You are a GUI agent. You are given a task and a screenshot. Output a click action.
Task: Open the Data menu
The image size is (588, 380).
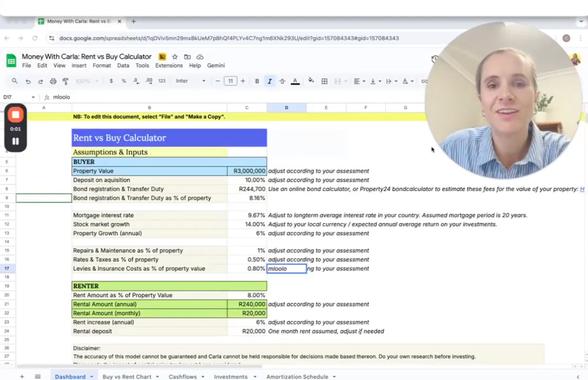[x=123, y=65]
